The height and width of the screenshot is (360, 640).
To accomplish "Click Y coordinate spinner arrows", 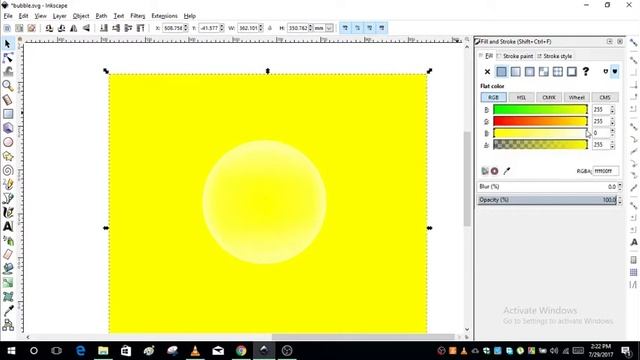I will click(222, 28).
